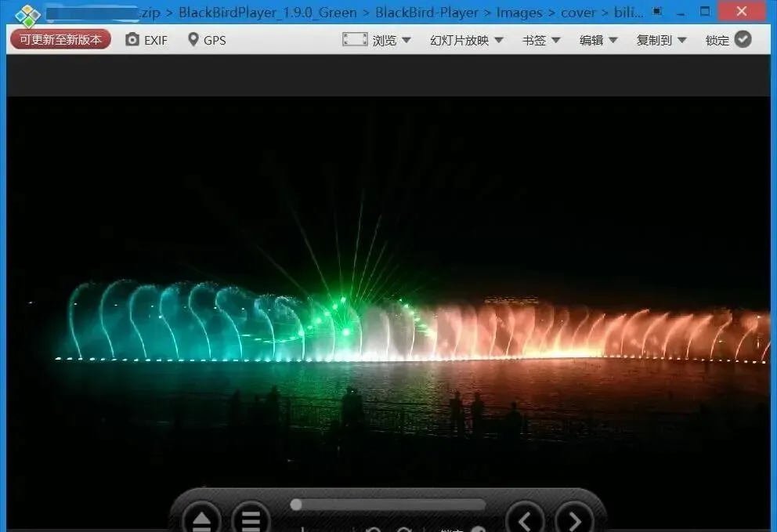Screen dimensions: 777x532
Task: Click 'Images' in the title path
Action: click(x=519, y=13)
